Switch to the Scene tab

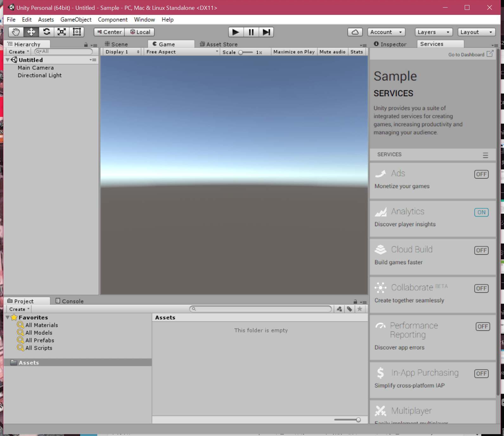pyautogui.click(x=116, y=44)
